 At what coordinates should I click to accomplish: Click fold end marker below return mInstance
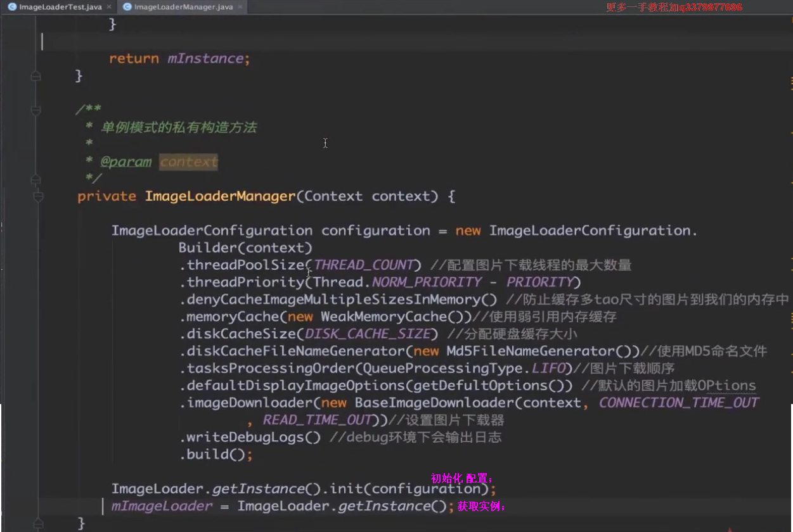point(36,76)
